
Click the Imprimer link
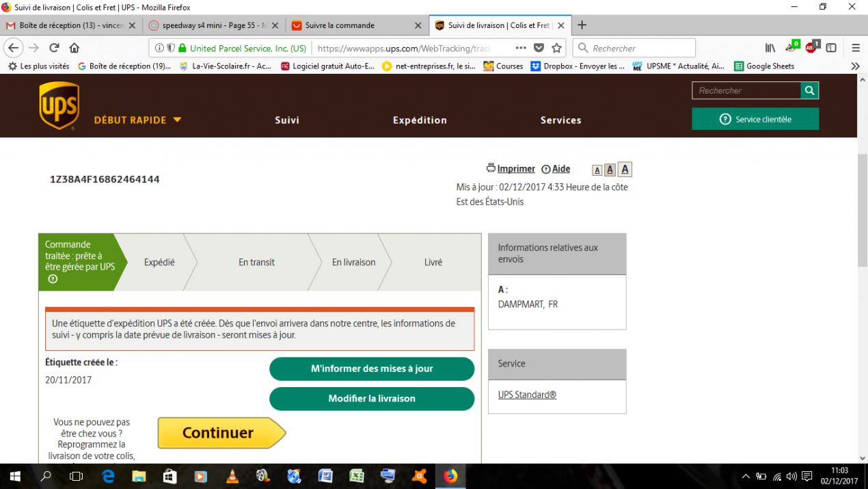coord(516,169)
